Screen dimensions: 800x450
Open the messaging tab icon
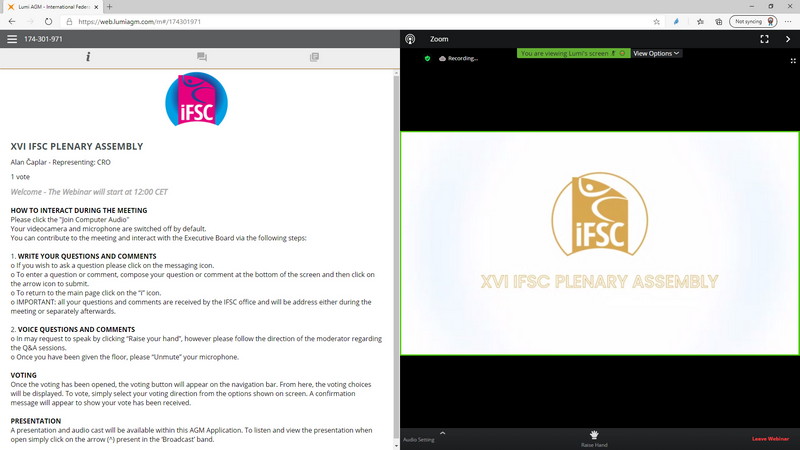[x=202, y=57]
